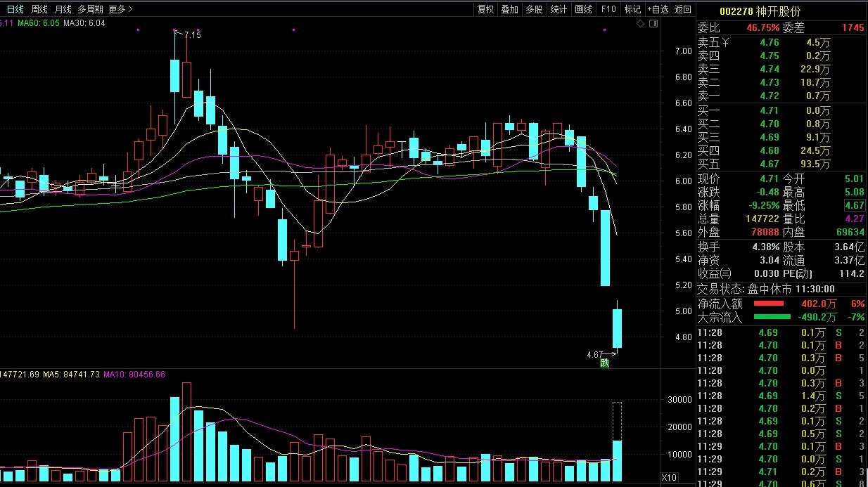The width and height of the screenshot is (868, 487).
Task: Click the diamond icon above price axis
Action: pos(640,24)
